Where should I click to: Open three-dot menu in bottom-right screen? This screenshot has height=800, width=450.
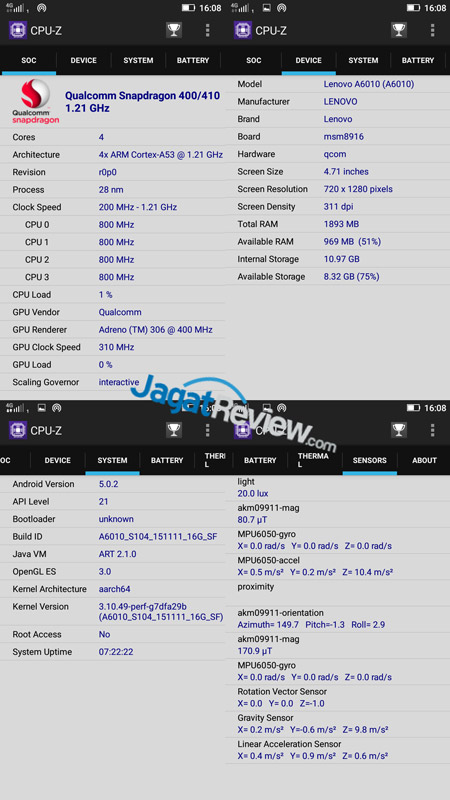click(x=432, y=430)
